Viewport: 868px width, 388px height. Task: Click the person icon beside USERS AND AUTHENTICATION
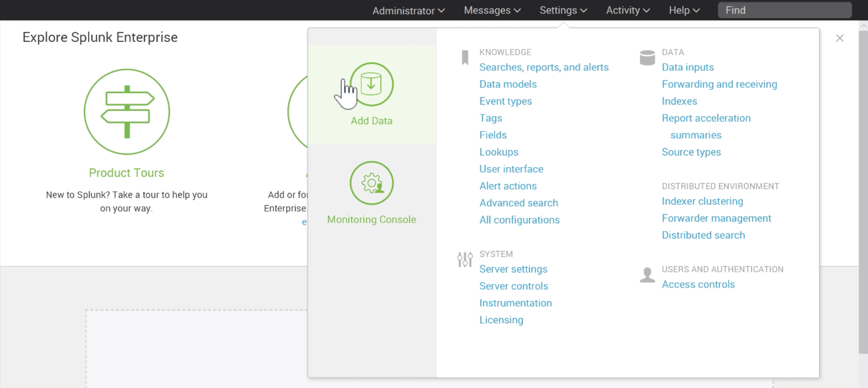pyautogui.click(x=647, y=274)
